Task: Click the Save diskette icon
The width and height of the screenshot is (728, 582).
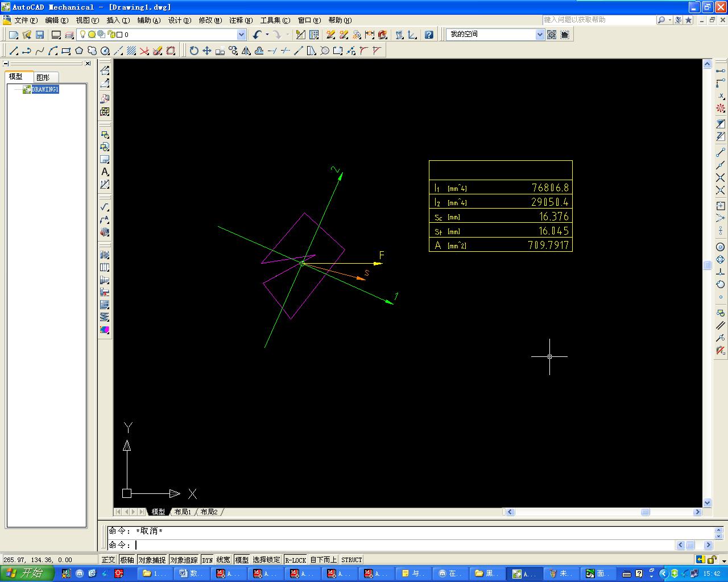Action: pos(40,35)
